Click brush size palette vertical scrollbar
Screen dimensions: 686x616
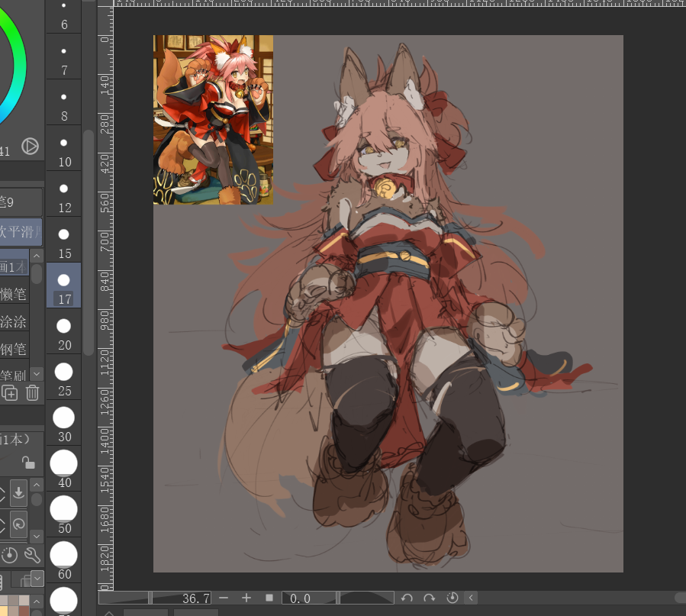[x=89, y=243]
